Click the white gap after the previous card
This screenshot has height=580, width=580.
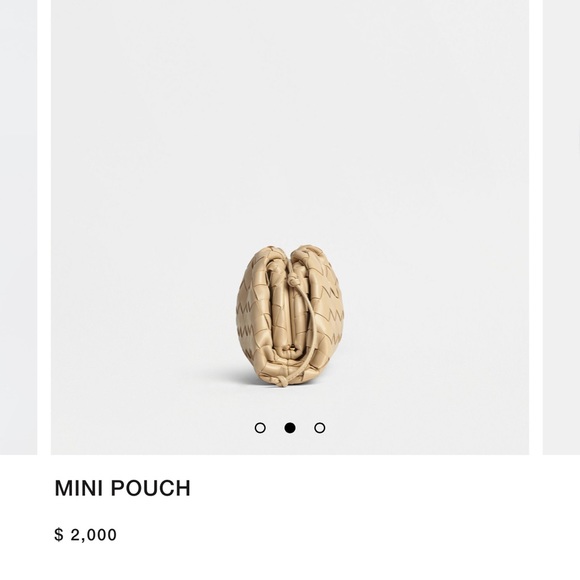[44, 227]
